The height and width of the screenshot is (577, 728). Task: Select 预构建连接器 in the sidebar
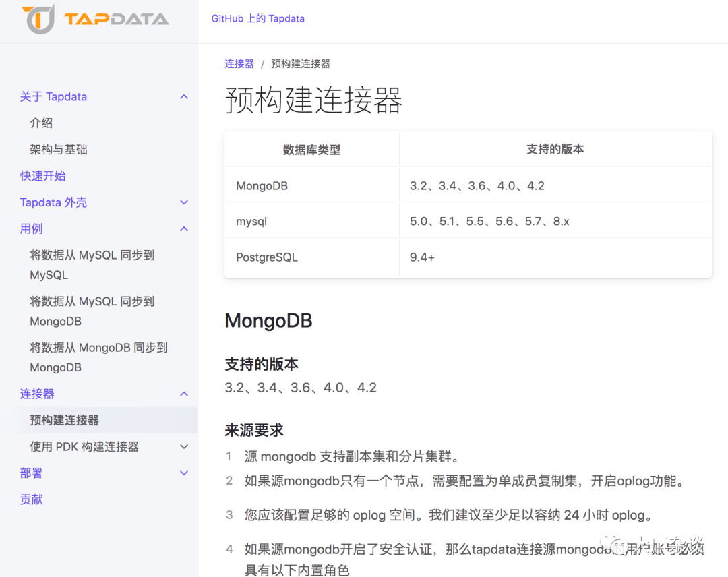pyautogui.click(x=65, y=420)
